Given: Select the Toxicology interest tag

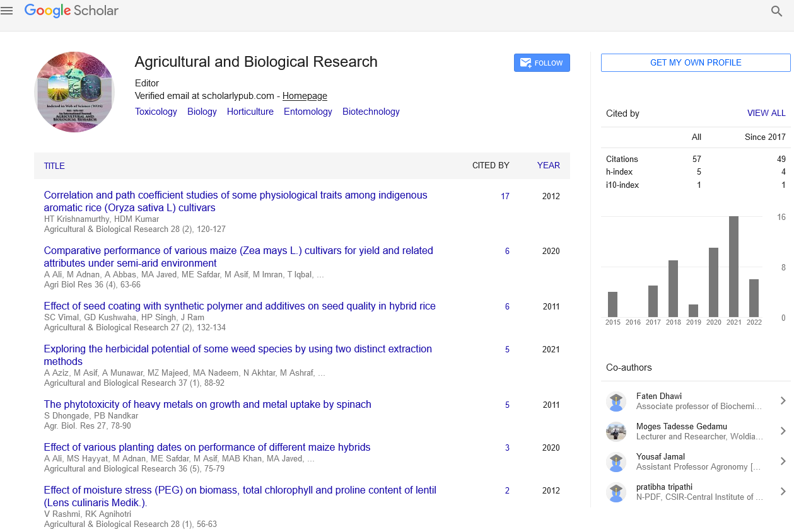Looking at the screenshot, I should pyautogui.click(x=156, y=112).
